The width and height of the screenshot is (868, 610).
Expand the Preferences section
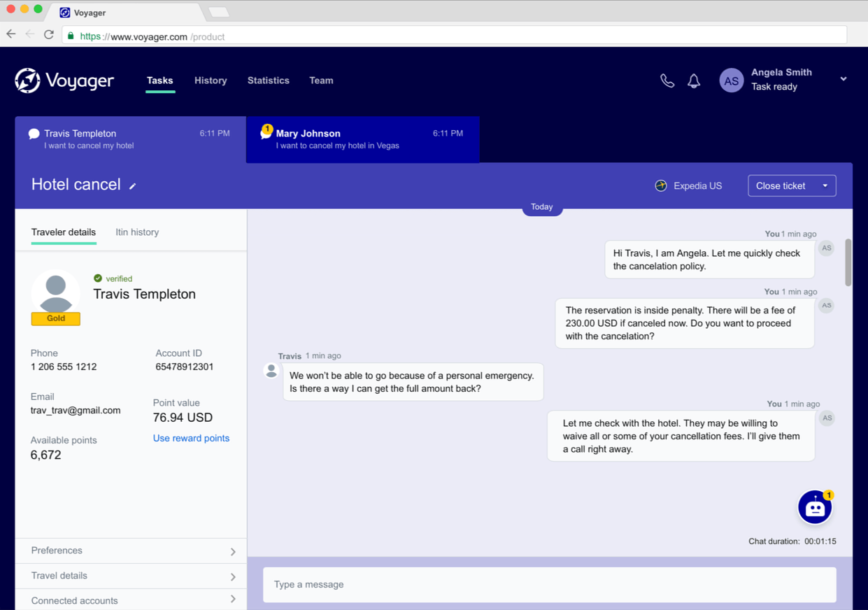(x=130, y=551)
